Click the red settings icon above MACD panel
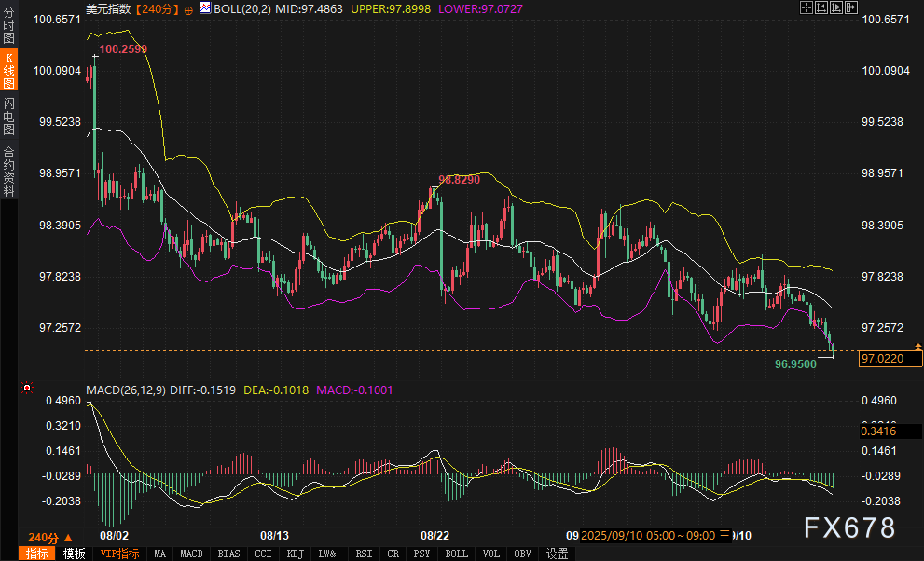This screenshot has height=561, width=924. tap(26, 388)
